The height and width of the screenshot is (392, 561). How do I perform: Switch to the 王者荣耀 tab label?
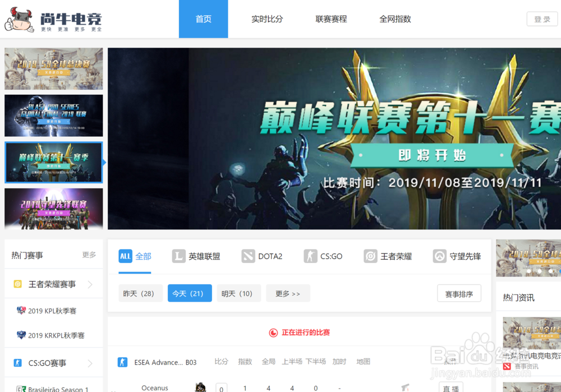point(396,256)
